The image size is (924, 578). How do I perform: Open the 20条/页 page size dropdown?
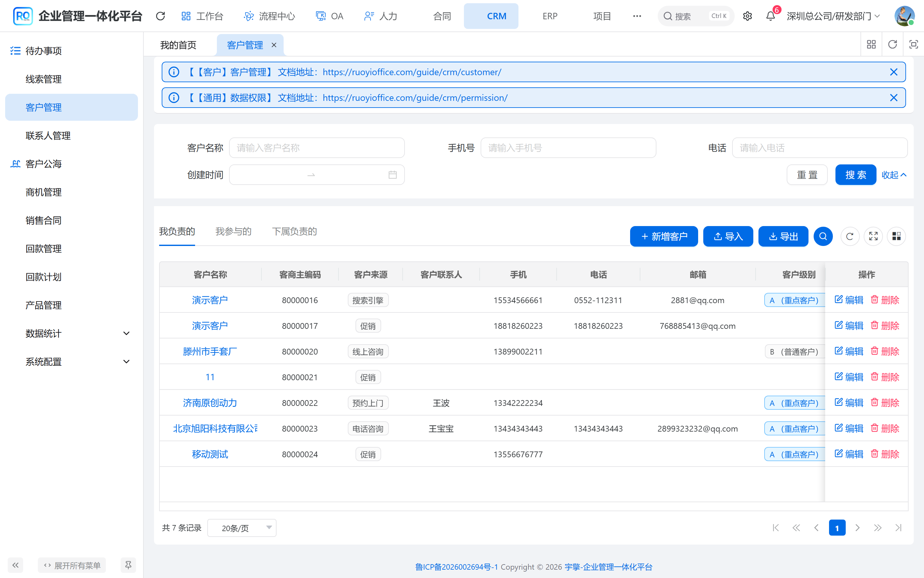(242, 528)
